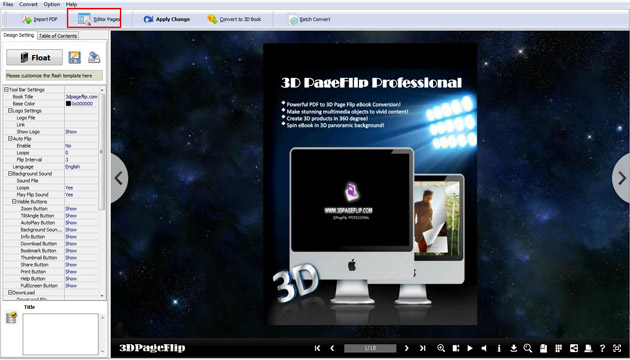This screenshot has height=360, width=630.
Task: Start autoplay with the play icon
Action: [x=470, y=348]
